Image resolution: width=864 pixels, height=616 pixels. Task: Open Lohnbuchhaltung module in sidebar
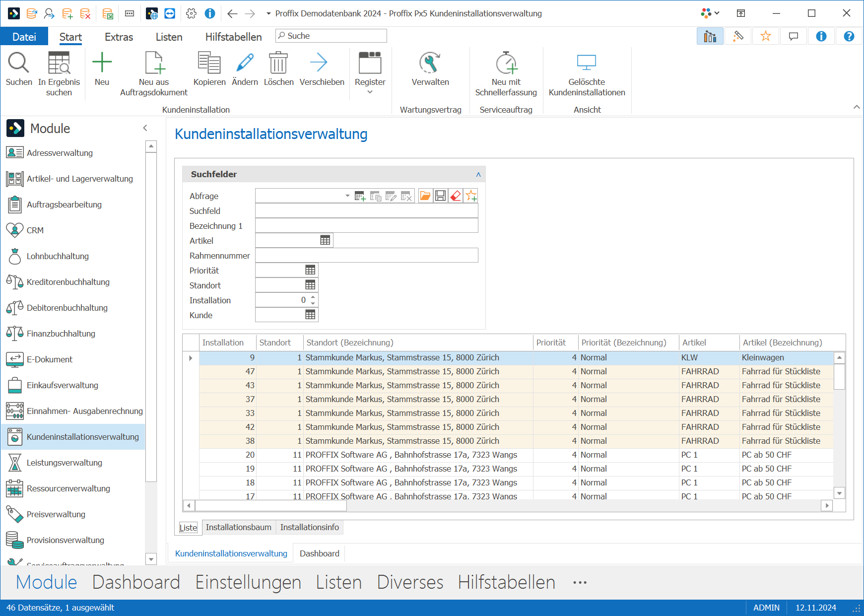point(58,256)
